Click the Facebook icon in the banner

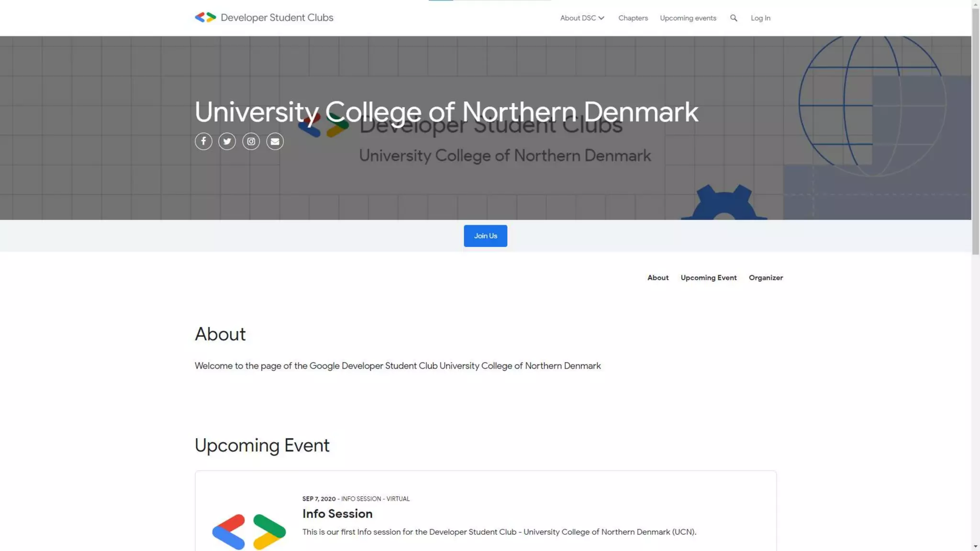[x=203, y=141]
